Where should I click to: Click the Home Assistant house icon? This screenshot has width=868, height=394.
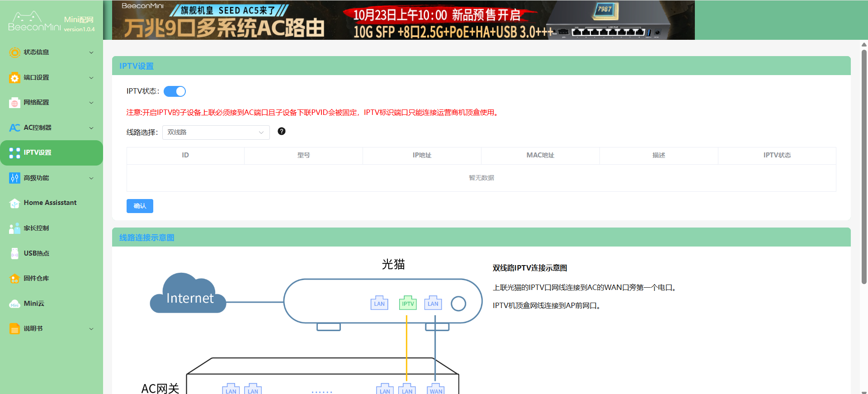pos(14,203)
